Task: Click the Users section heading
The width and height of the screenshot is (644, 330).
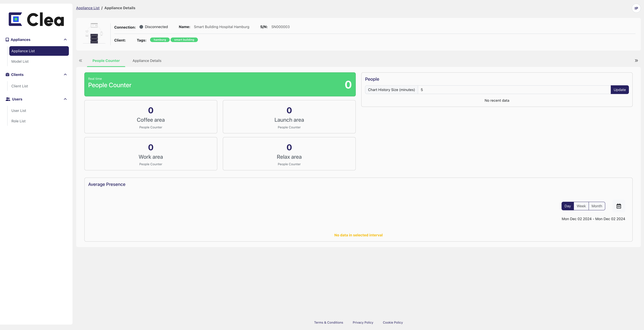Action: [x=17, y=99]
